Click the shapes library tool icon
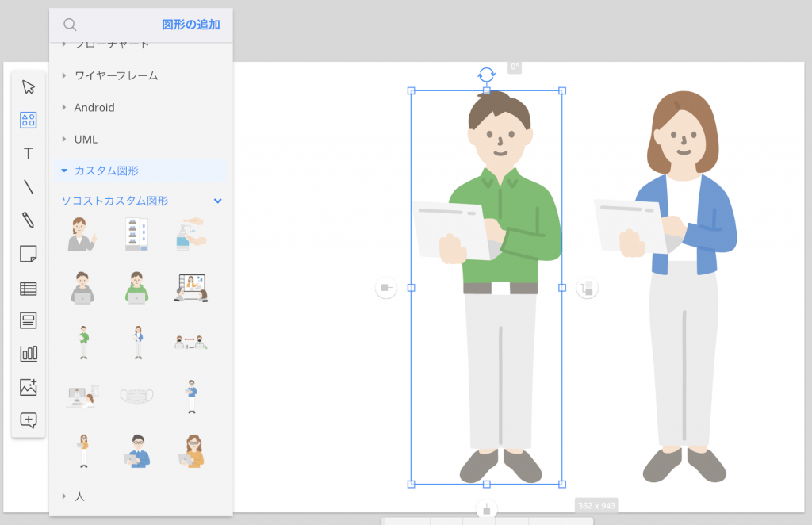This screenshot has height=525, width=812. (x=29, y=121)
